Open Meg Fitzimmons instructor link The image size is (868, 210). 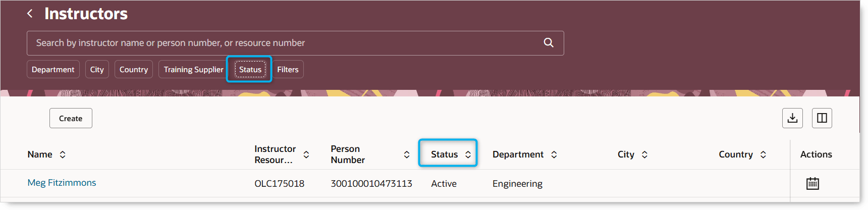tap(62, 183)
